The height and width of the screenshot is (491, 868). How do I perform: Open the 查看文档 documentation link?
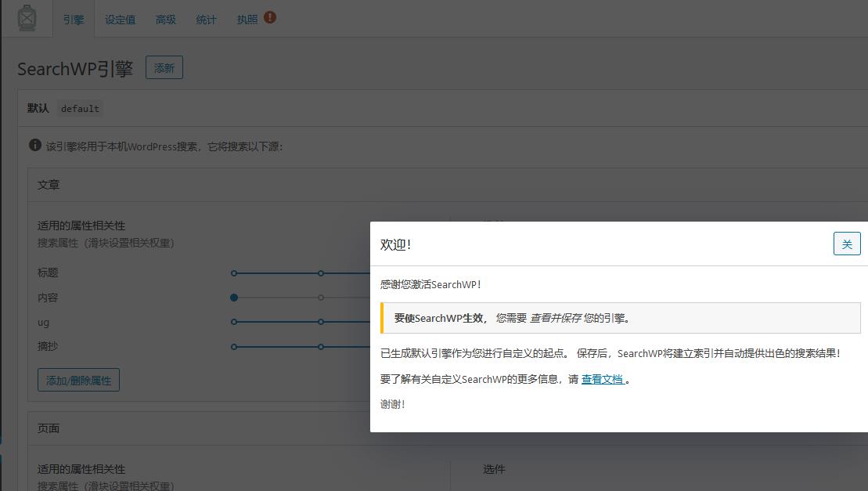[603, 379]
